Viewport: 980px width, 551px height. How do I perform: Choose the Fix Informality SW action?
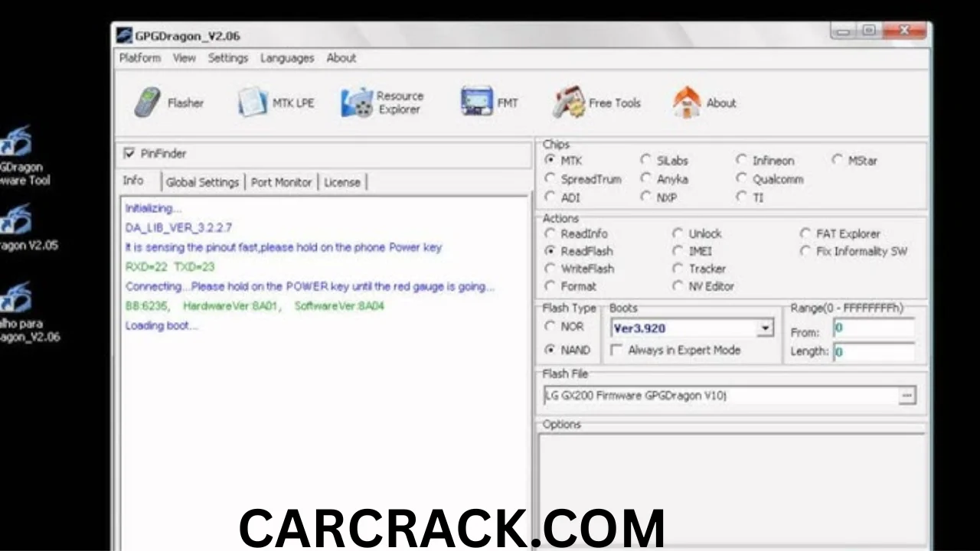point(805,251)
